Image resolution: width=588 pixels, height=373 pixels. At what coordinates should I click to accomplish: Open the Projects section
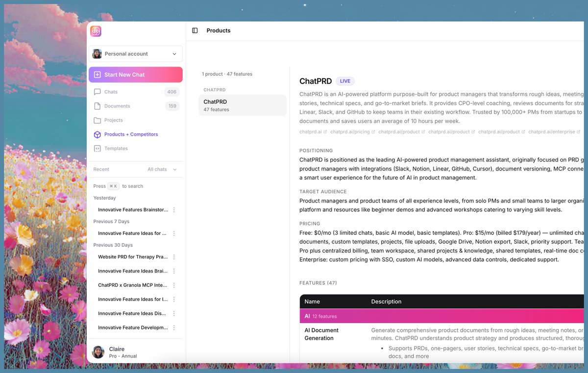click(113, 120)
